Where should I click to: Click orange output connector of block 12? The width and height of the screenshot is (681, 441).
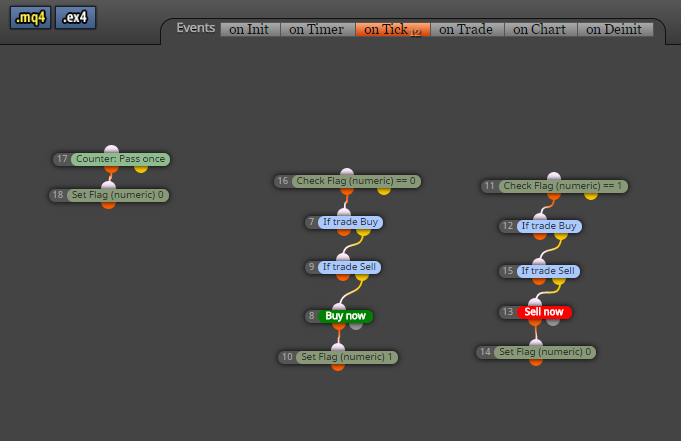540,235
